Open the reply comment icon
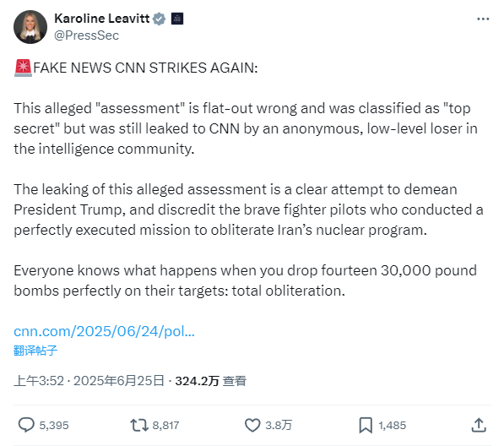Screen dimensions: 504x446 click(26, 425)
